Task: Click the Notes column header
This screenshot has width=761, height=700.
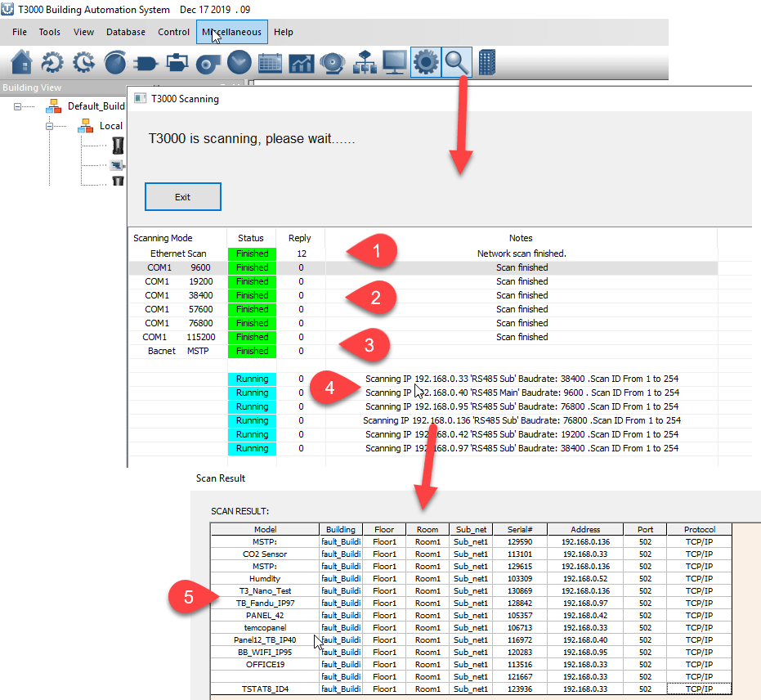Action: 521,238
